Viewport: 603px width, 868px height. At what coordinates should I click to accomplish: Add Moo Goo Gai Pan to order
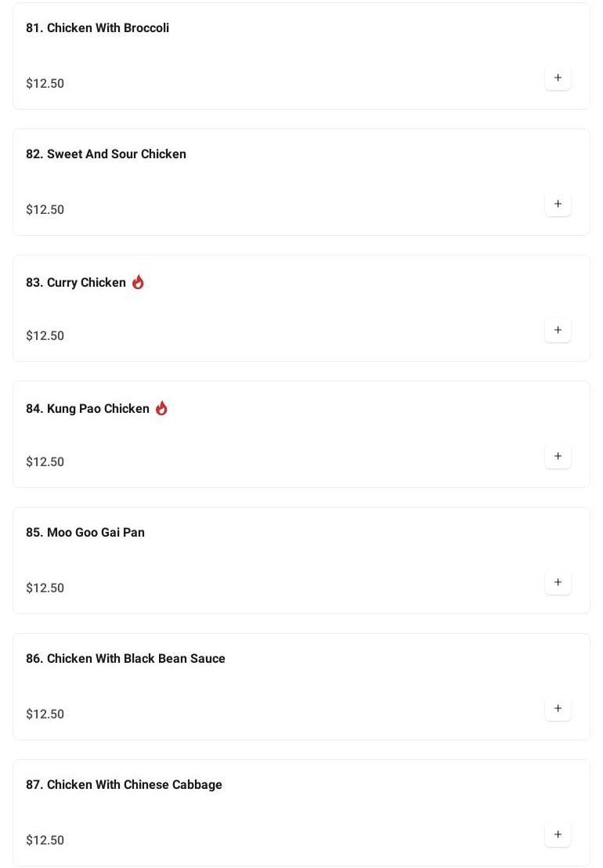(558, 583)
